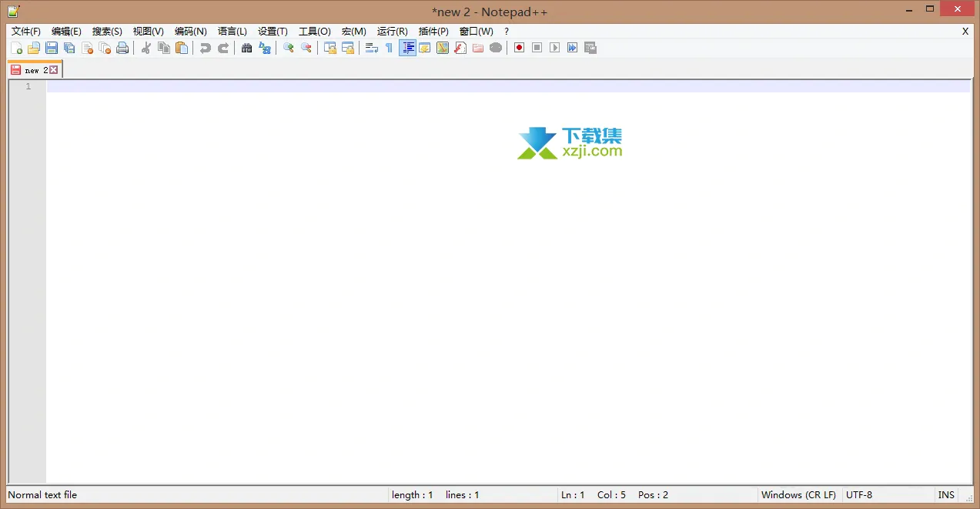Click the INS overwrite mode indicator

click(x=946, y=494)
